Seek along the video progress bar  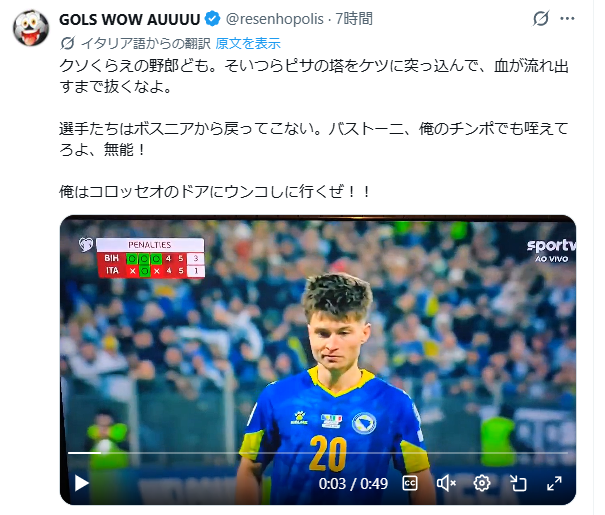(x=318, y=453)
